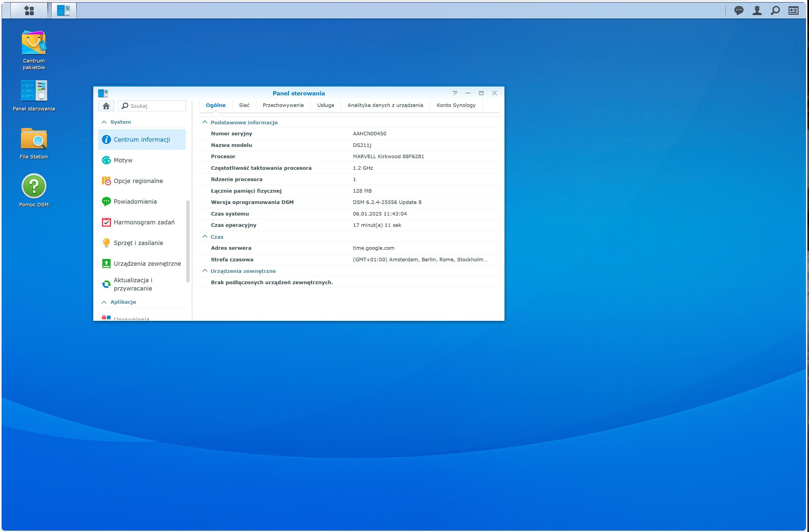Open Pomoc DSM desktop icon

pyautogui.click(x=34, y=190)
